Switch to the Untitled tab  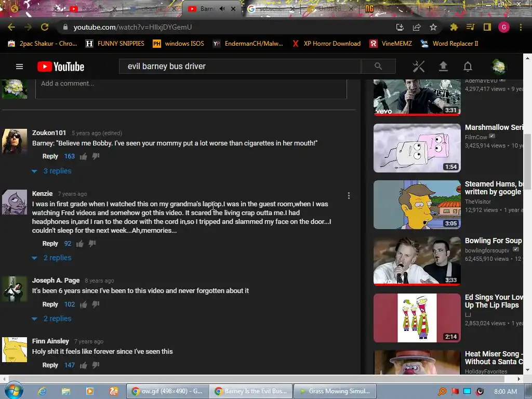pyautogui.click(x=330, y=9)
